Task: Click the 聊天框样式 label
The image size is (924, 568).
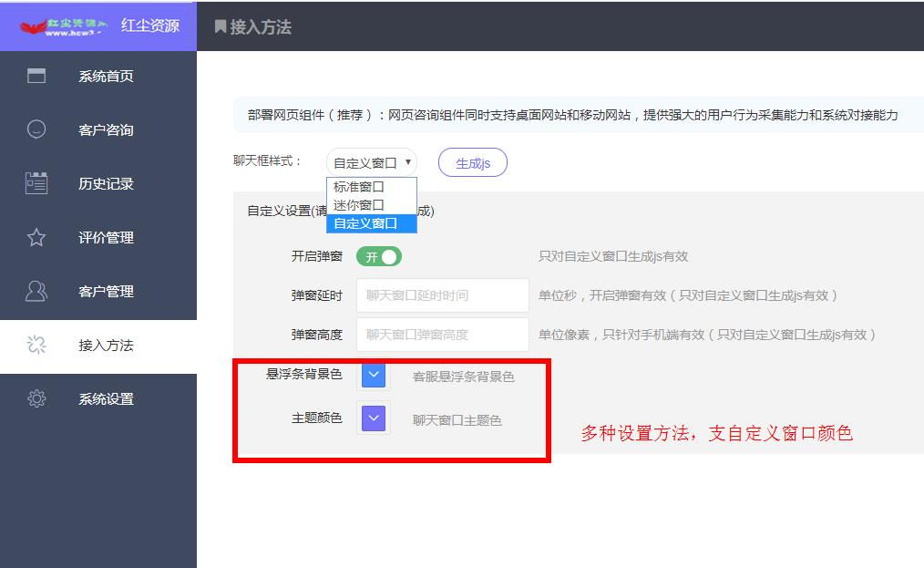Action: click(x=268, y=160)
